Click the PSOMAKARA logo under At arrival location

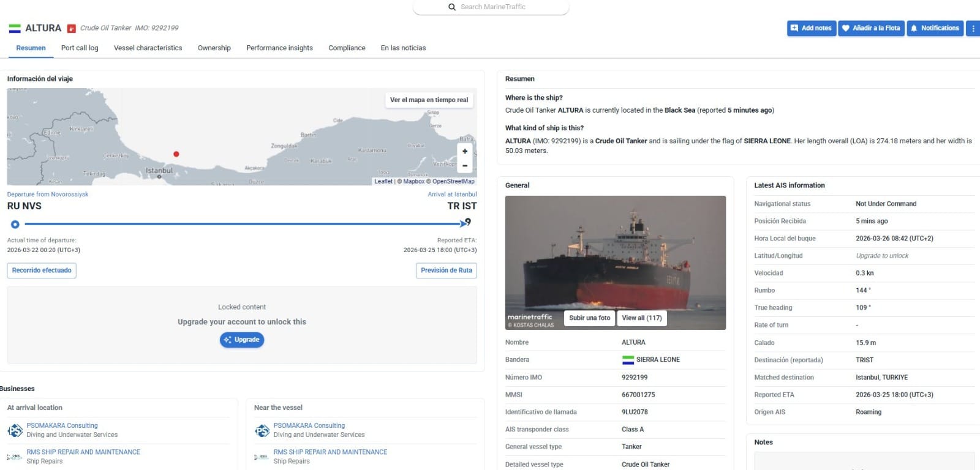coord(15,431)
